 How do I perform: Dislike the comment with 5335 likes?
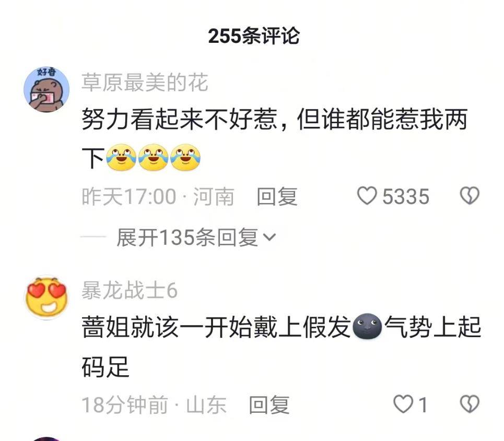click(470, 196)
